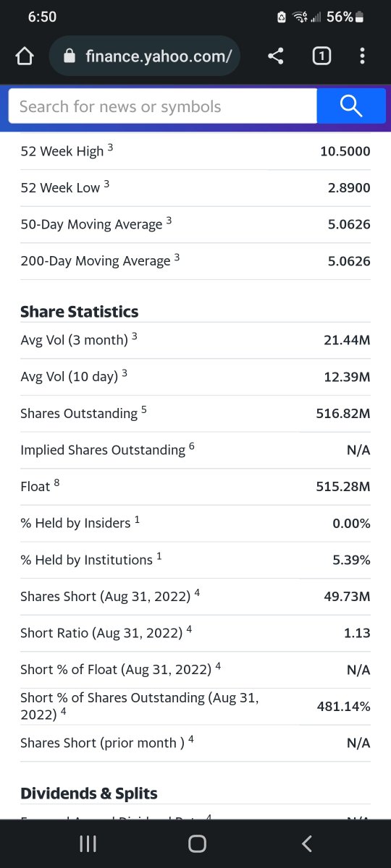The width and height of the screenshot is (391, 868).
Task: Open the tab switcher showing 1
Action: (x=321, y=56)
